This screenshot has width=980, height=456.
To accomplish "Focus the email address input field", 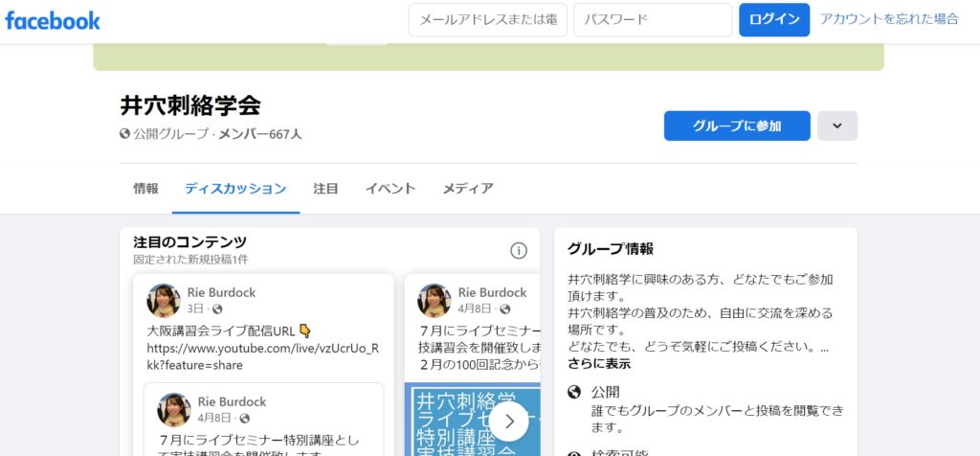I will 487,20.
